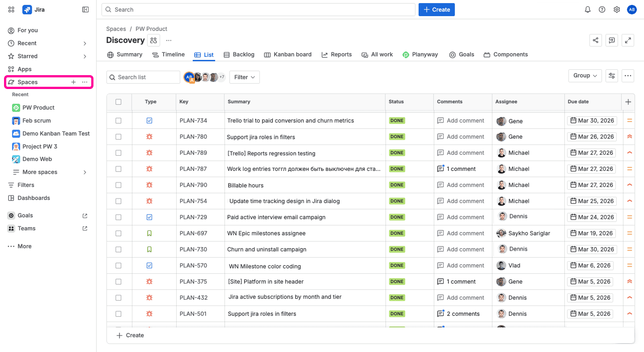This screenshot has width=644, height=352.
Task: Open the app switcher grid icon
Action: [11, 9]
